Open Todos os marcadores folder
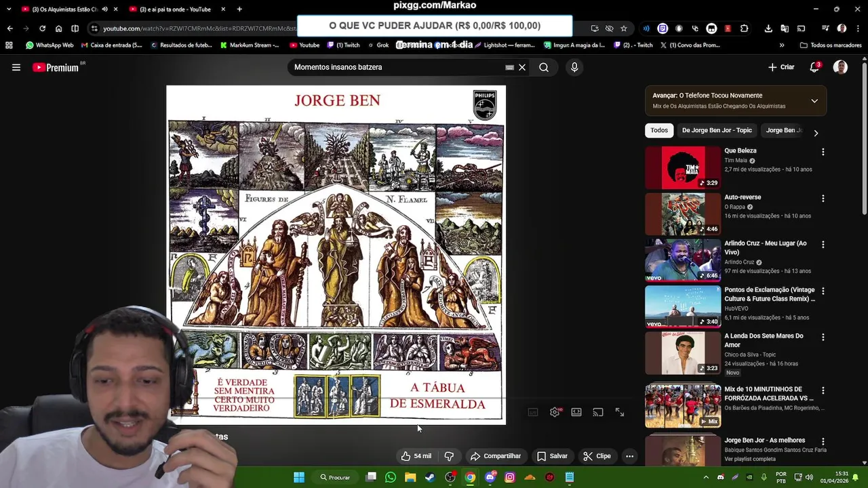Image resolution: width=868 pixels, height=488 pixels. (x=831, y=45)
